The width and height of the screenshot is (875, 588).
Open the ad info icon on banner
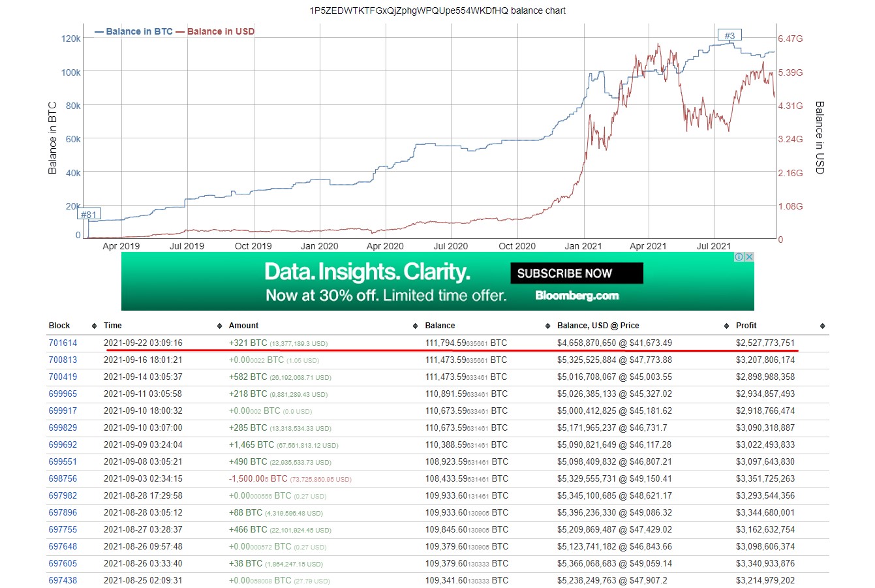739,257
